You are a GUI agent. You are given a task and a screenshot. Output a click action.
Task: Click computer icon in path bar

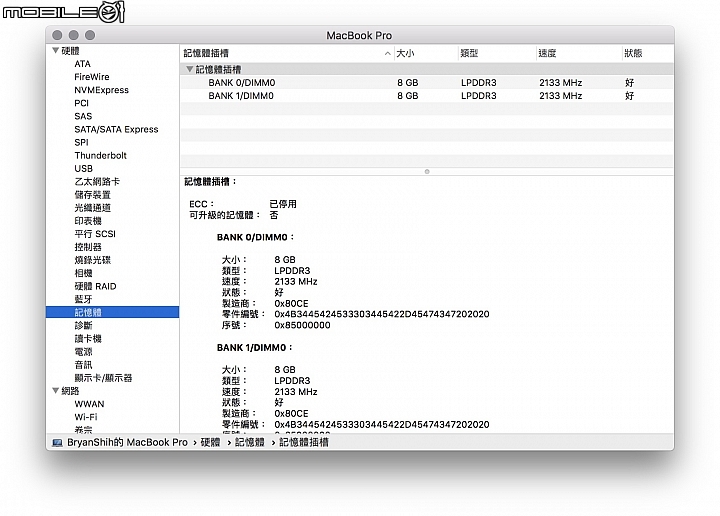(57, 443)
